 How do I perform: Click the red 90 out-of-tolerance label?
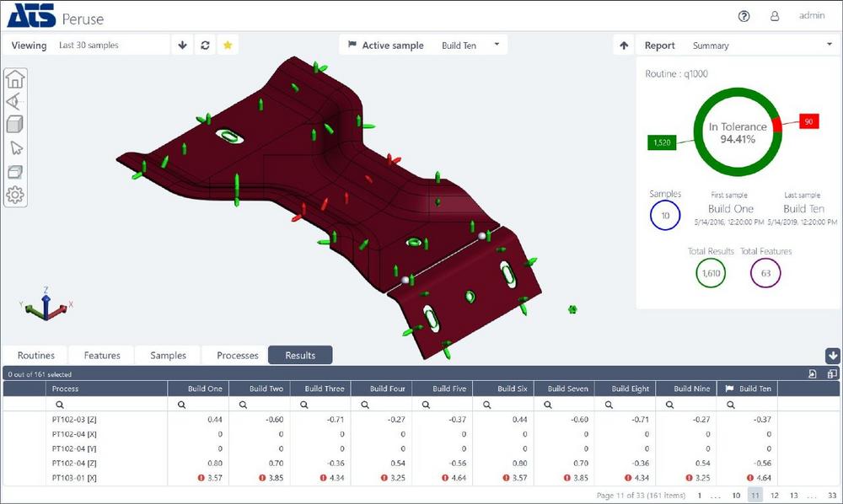pyautogui.click(x=808, y=121)
